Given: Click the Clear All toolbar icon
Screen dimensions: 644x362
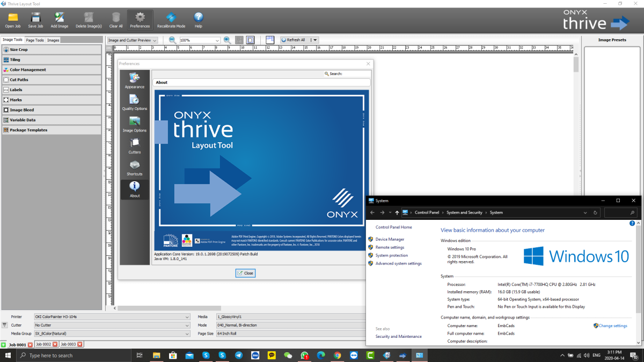Looking at the screenshot, I should [x=115, y=19].
